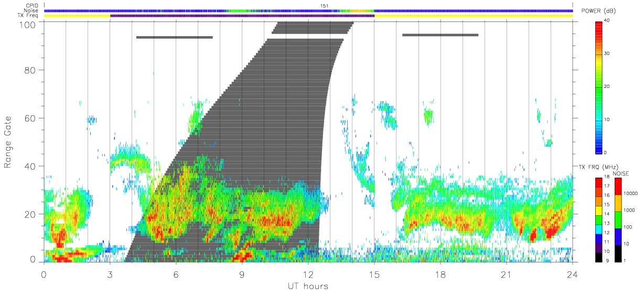This screenshot has height=297, width=644.
Task: Click the "UT hours" x-axis title
Action: click(308, 286)
